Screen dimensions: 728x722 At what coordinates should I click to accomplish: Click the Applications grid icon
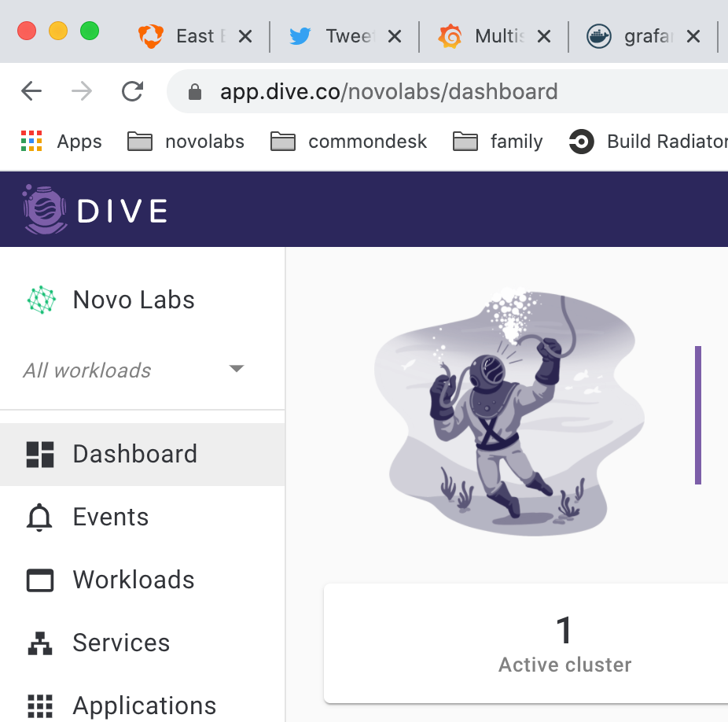click(x=40, y=706)
